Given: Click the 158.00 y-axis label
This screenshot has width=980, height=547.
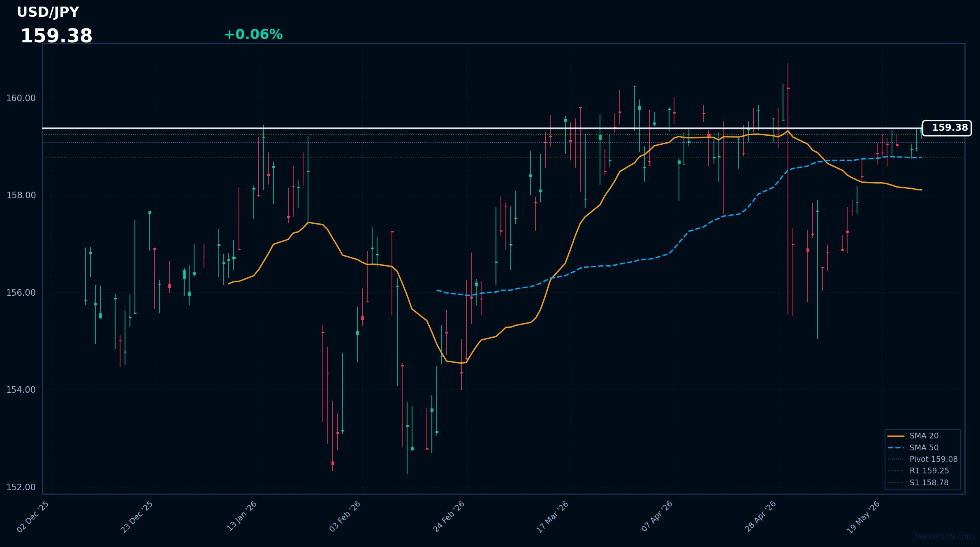Looking at the screenshot, I should pos(21,195).
